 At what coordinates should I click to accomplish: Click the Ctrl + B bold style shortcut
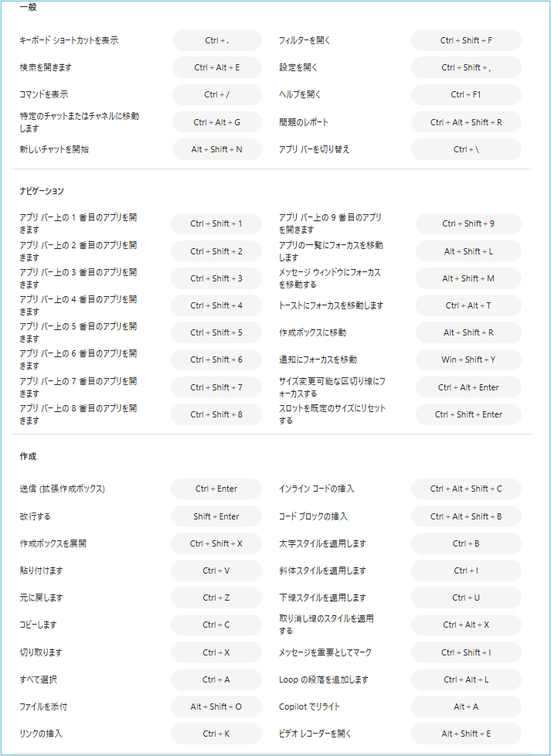[466, 543]
